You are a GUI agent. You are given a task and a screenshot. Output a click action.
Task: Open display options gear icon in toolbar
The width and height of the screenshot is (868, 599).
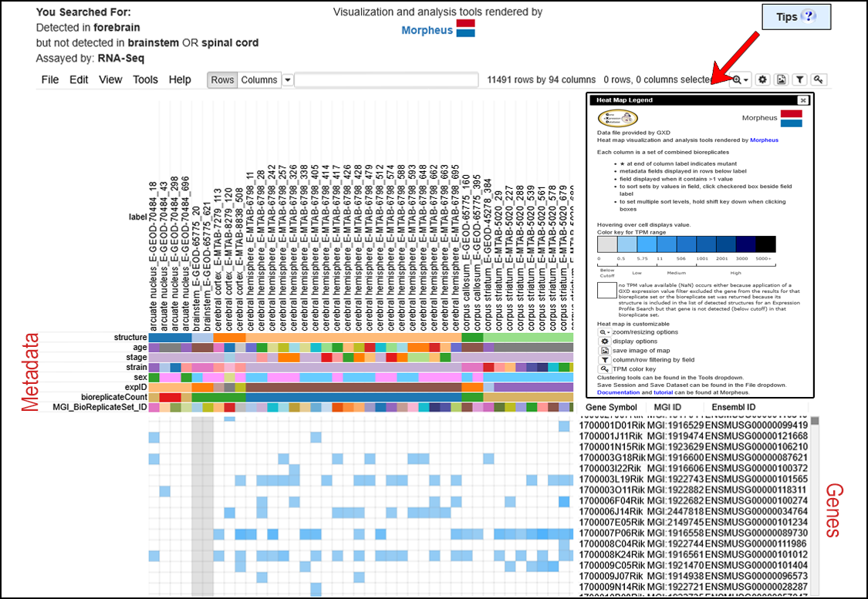tap(762, 79)
